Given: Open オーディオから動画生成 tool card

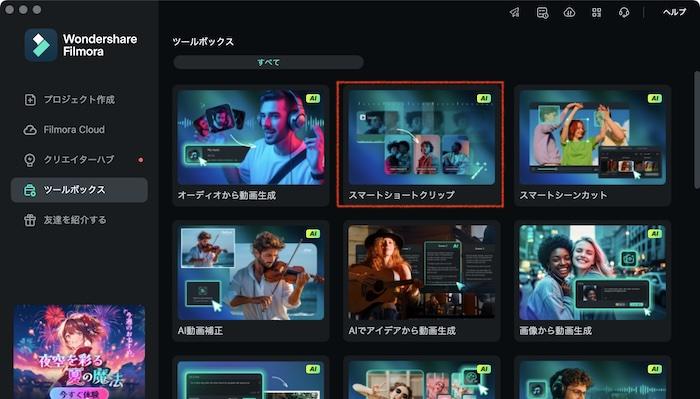Looking at the screenshot, I should click(x=251, y=145).
